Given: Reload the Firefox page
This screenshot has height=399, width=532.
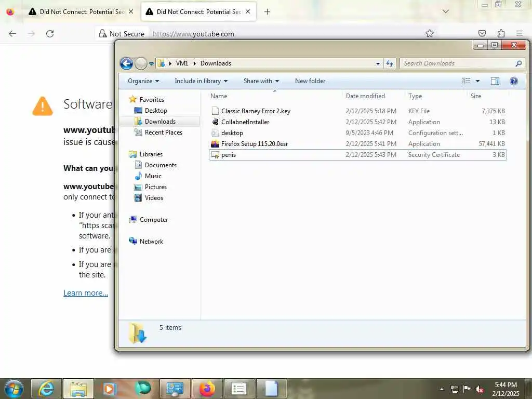Looking at the screenshot, I should pyautogui.click(x=50, y=34).
